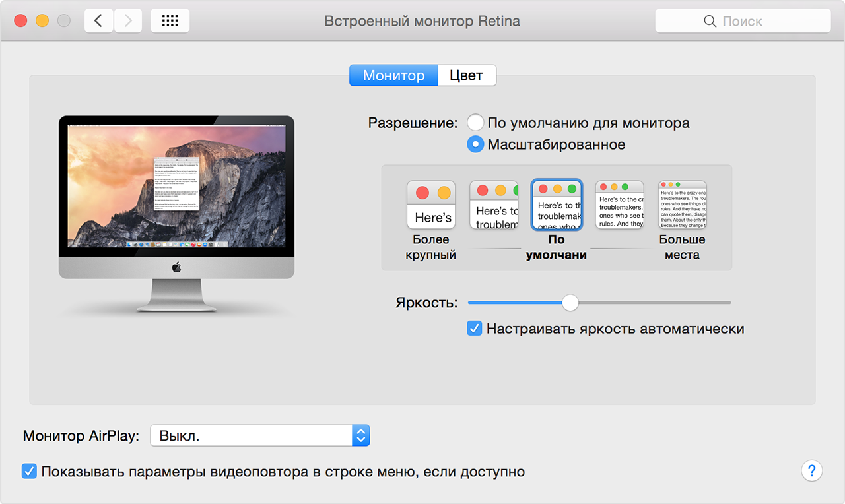The width and height of the screenshot is (845, 504).
Task: Select 'По умолчанию для монитора' radio button
Action: point(475,123)
